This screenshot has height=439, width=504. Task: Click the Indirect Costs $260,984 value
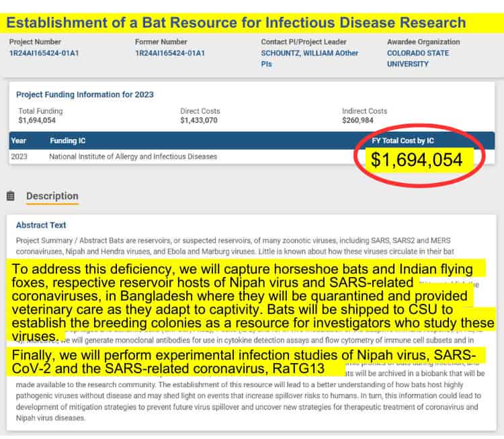[358, 120]
